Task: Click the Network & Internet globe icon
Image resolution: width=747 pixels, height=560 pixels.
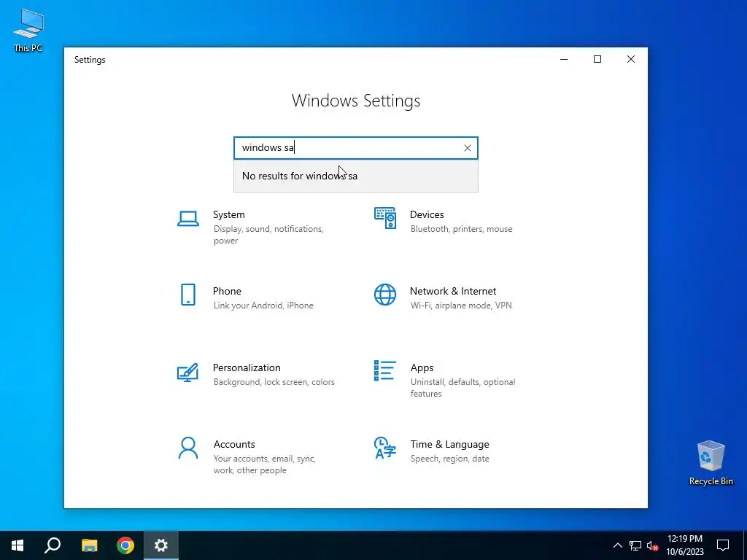Action: (385, 295)
